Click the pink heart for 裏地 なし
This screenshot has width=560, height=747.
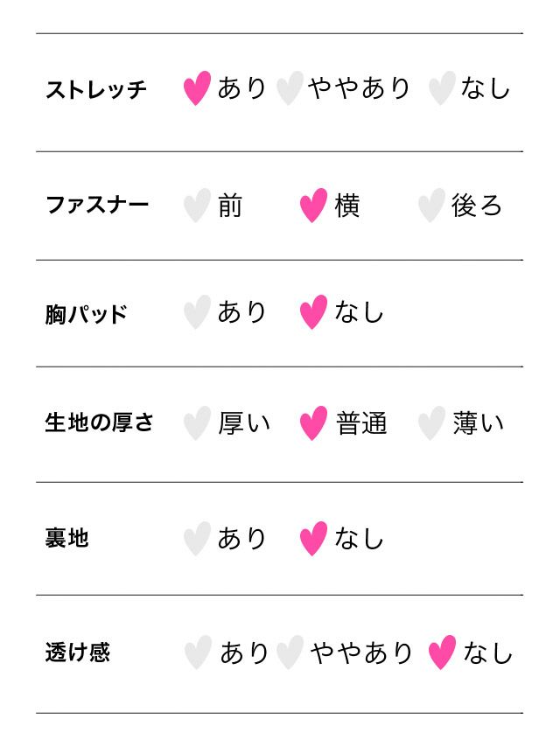[x=313, y=539]
